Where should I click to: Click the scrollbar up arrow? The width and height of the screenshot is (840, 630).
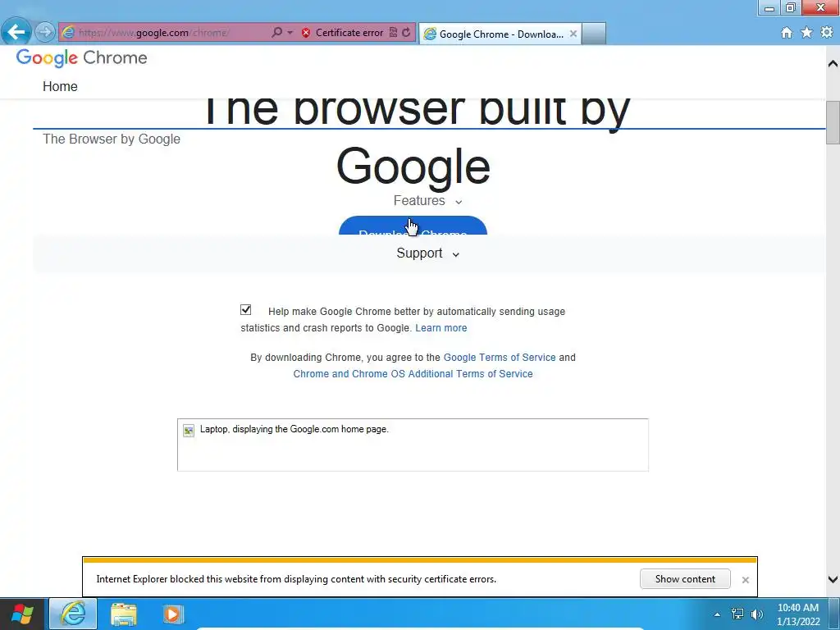[x=833, y=64]
